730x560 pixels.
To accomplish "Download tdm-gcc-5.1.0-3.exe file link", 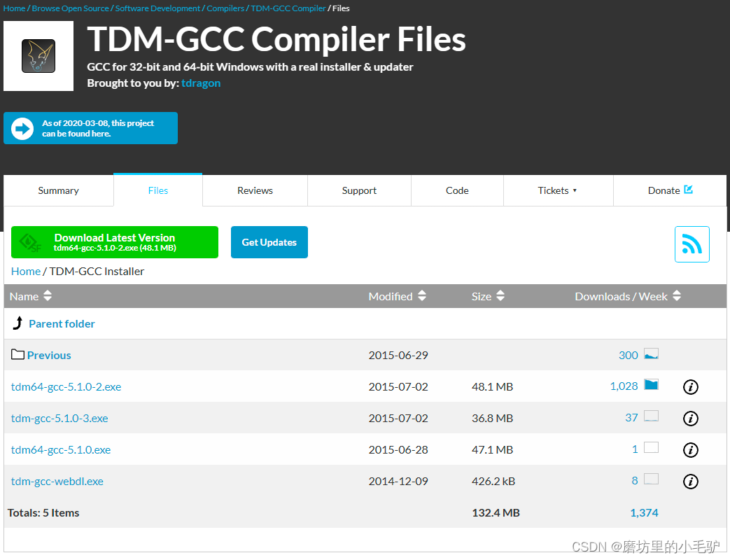I will 59,419.
